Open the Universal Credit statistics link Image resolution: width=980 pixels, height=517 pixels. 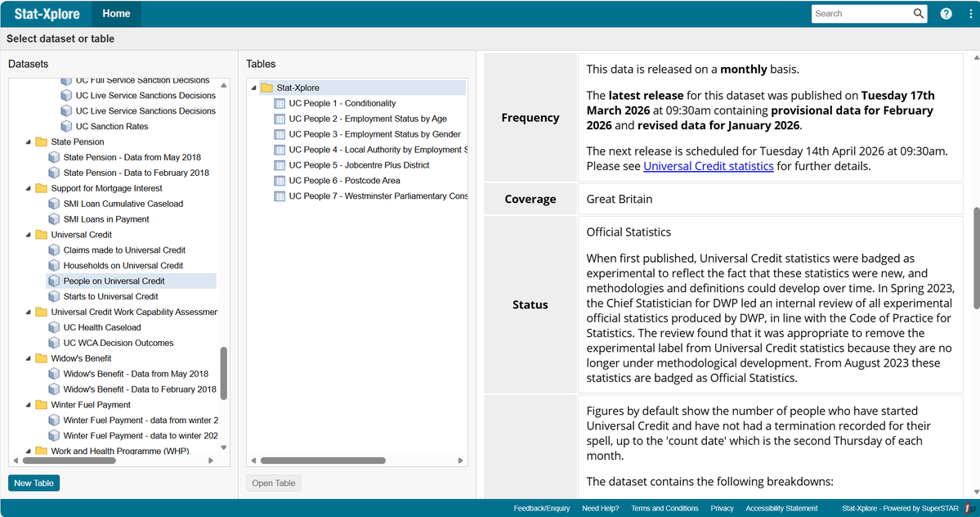[x=708, y=166]
